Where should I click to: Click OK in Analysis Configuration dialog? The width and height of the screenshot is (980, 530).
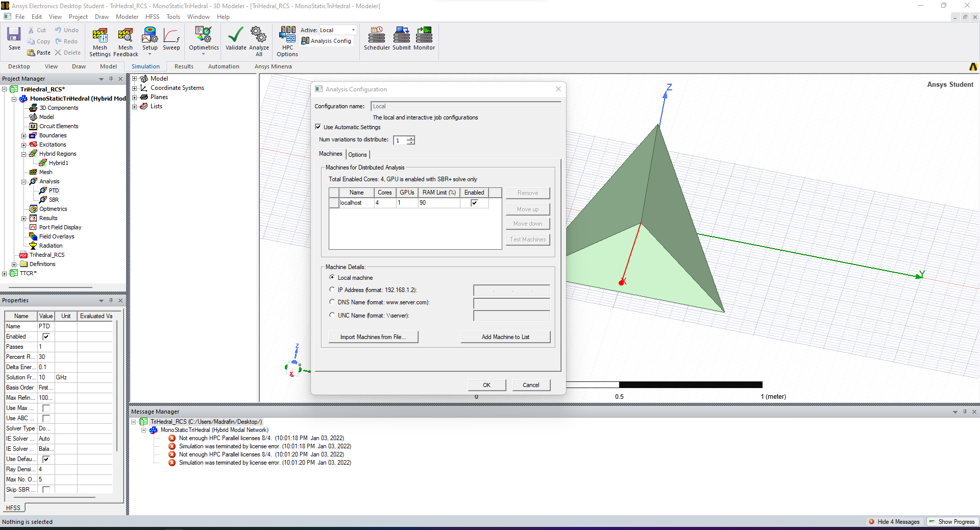487,385
